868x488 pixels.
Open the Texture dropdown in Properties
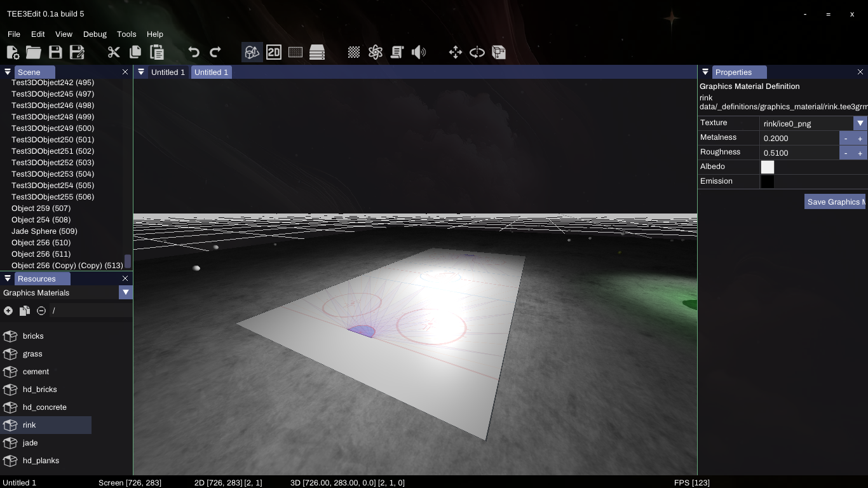point(860,123)
